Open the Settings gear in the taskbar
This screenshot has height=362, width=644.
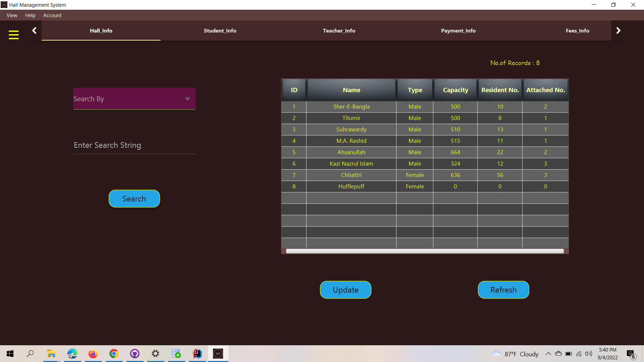(x=155, y=354)
